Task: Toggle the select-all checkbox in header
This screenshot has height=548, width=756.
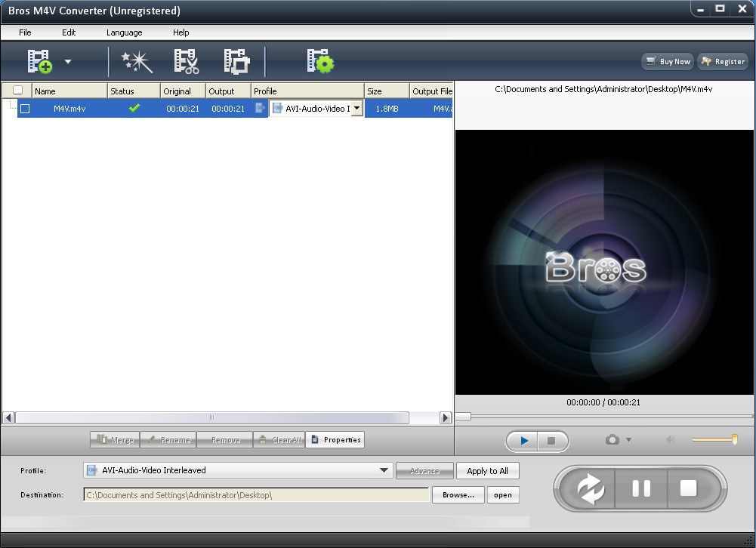Action: [x=18, y=90]
